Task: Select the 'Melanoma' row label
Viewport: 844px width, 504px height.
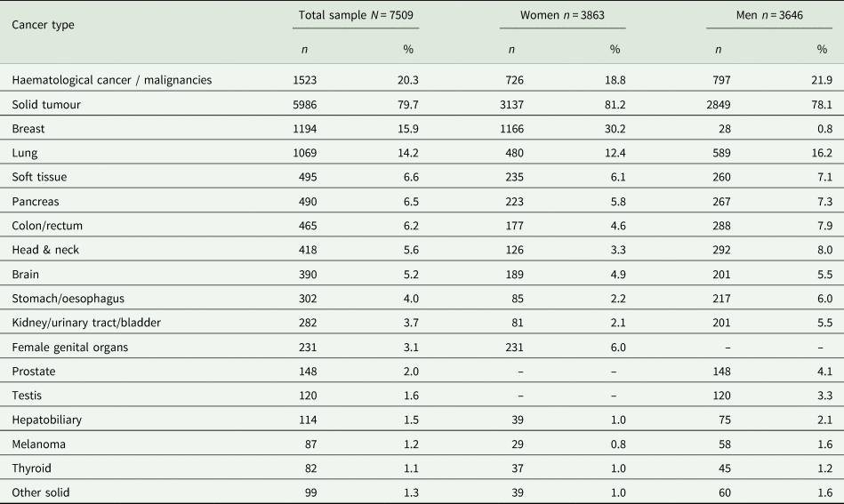Action: pos(39,443)
